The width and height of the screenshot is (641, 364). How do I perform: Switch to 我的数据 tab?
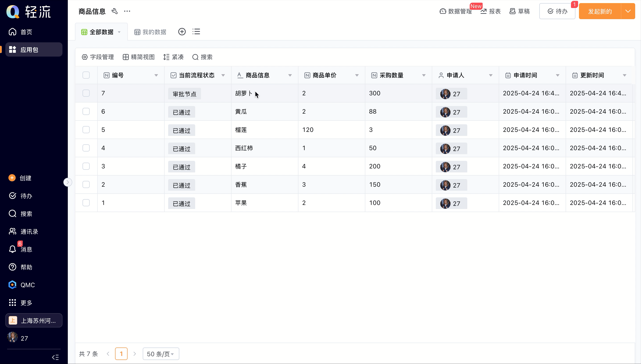[x=150, y=32]
